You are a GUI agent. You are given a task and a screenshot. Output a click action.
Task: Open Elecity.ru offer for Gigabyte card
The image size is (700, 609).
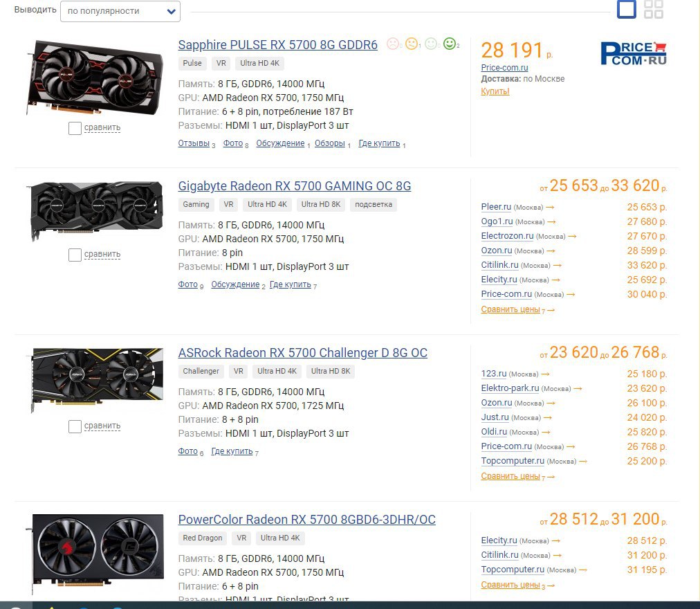pyautogui.click(x=499, y=280)
